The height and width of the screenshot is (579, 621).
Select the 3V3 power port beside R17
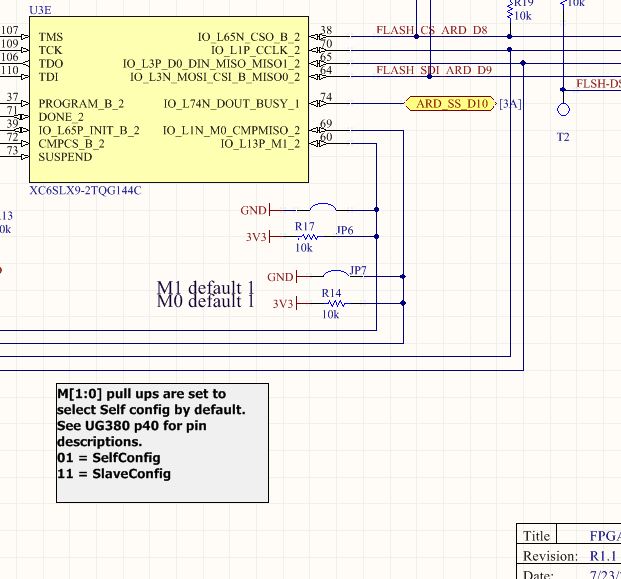tap(257, 237)
